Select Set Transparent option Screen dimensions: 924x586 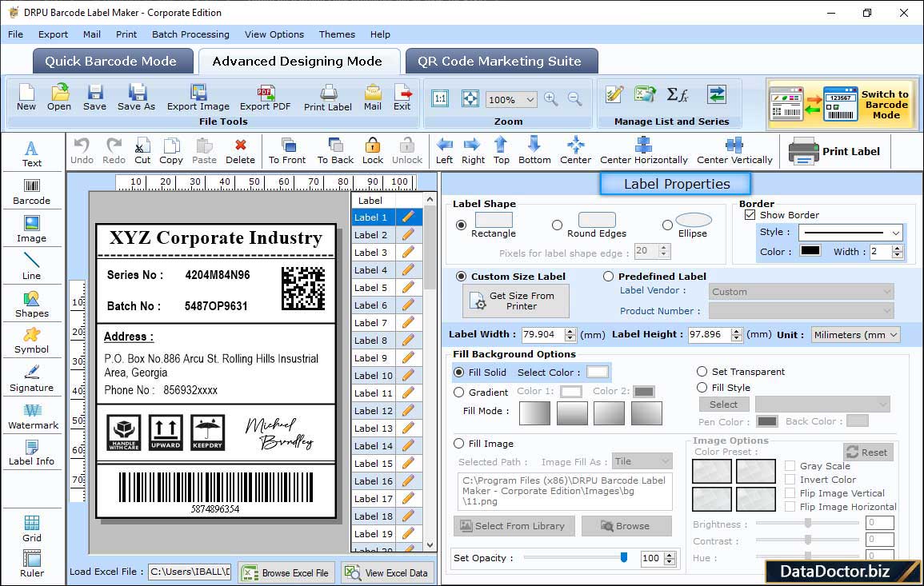[x=702, y=372]
